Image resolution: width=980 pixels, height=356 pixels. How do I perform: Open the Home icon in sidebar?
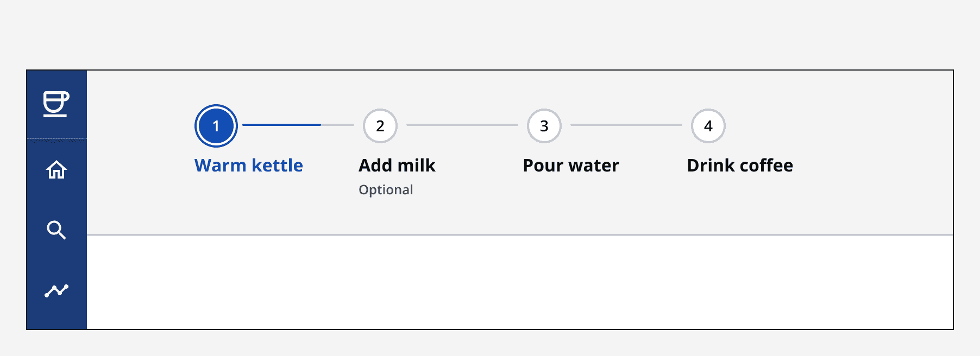click(x=56, y=170)
